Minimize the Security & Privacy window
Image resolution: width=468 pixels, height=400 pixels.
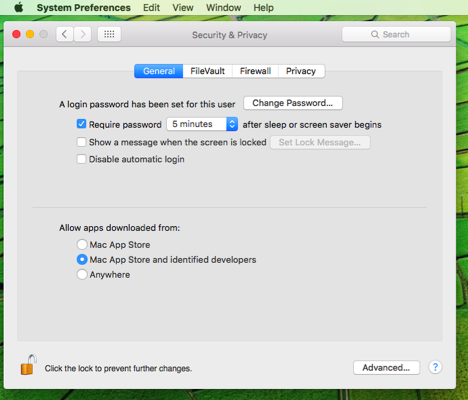30,34
